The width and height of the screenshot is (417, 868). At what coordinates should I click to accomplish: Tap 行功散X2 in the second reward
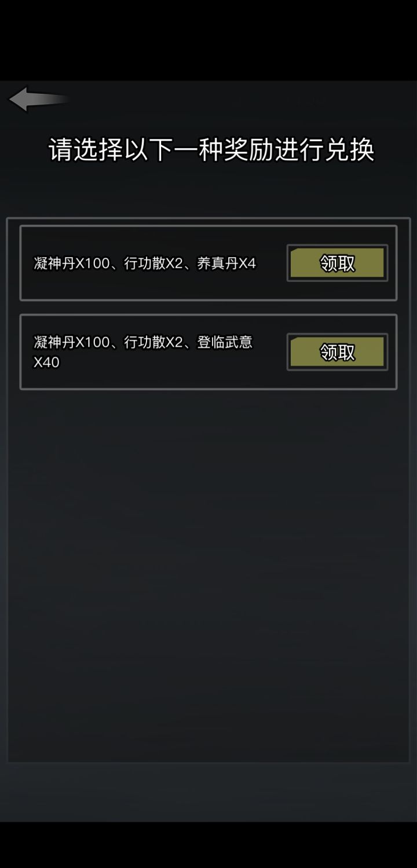click(153, 342)
